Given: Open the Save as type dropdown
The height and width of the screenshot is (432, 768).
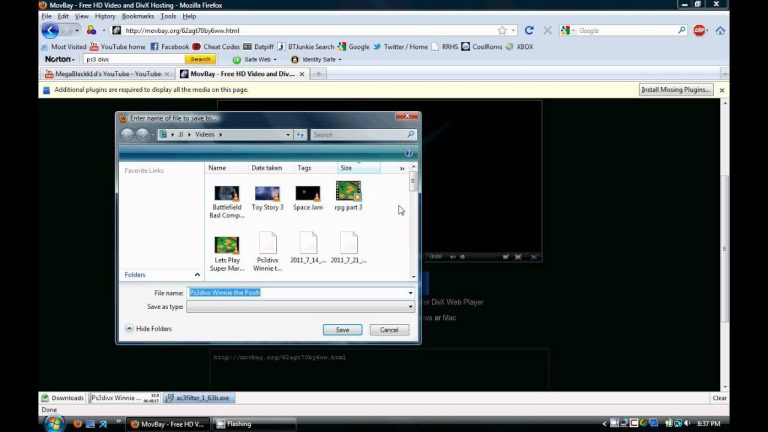Looking at the screenshot, I should [300, 307].
